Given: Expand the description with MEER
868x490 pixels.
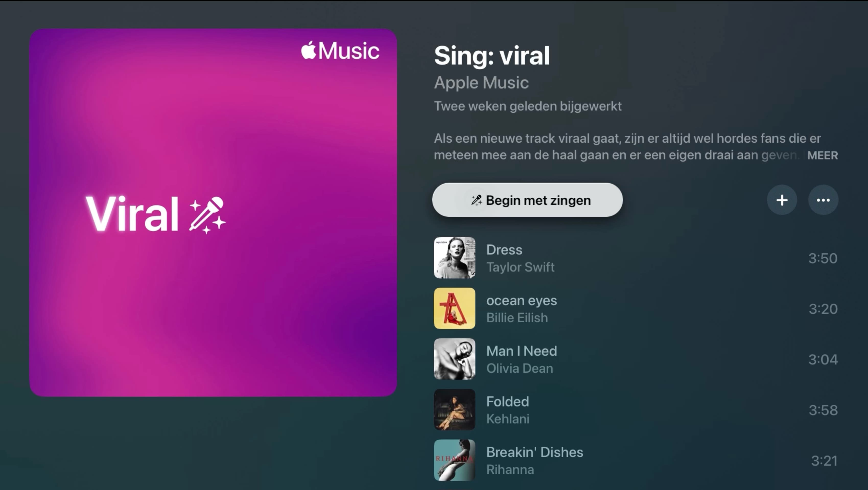Looking at the screenshot, I should [822, 155].
